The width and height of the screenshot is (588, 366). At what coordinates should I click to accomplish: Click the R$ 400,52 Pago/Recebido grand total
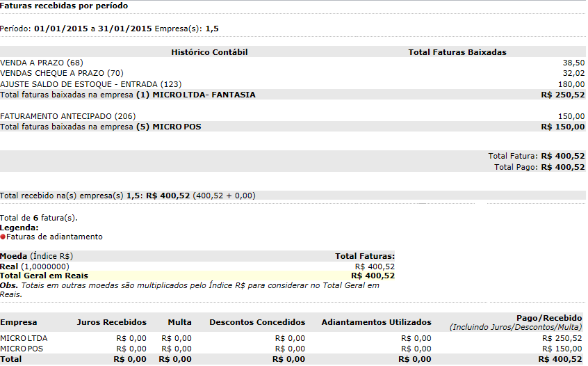560,359
